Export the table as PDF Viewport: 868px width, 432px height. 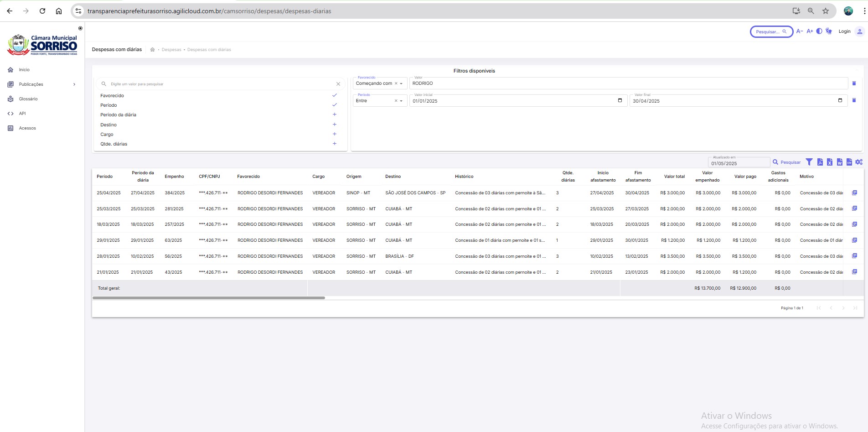pyautogui.click(x=820, y=162)
